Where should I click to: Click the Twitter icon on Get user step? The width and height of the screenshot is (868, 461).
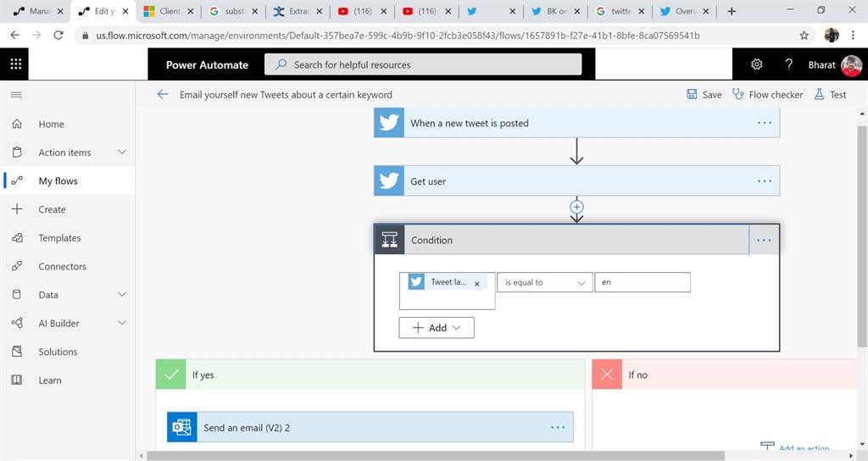coord(388,181)
